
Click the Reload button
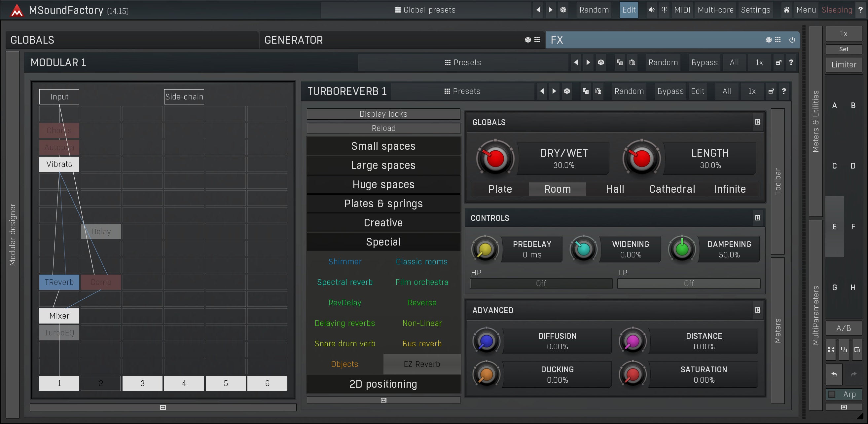tap(383, 128)
